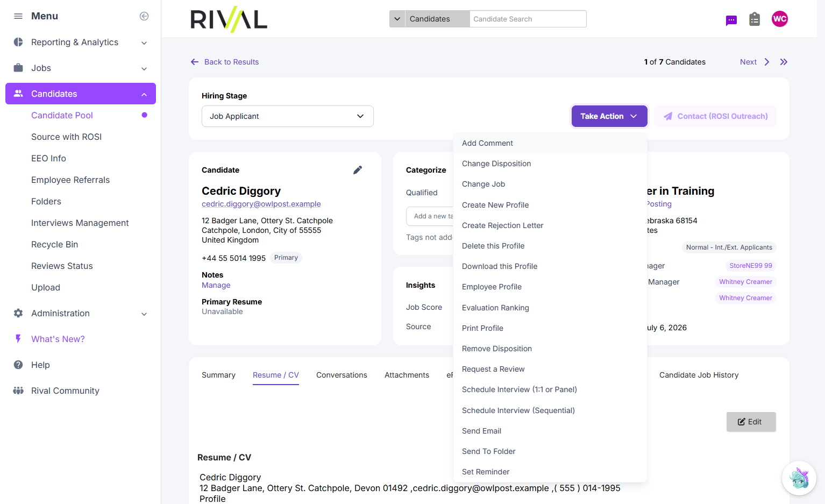Click the Next candidate link
825x504 pixels.
(748, 62)
